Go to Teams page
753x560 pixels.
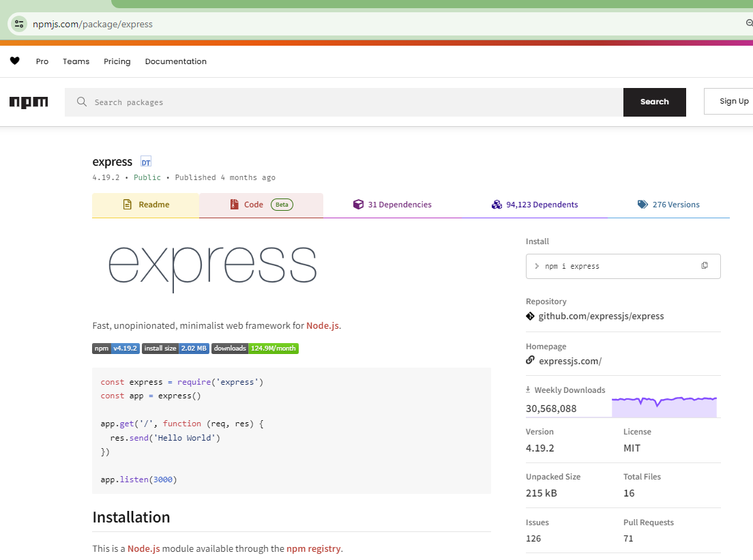[x=76, y=61]
